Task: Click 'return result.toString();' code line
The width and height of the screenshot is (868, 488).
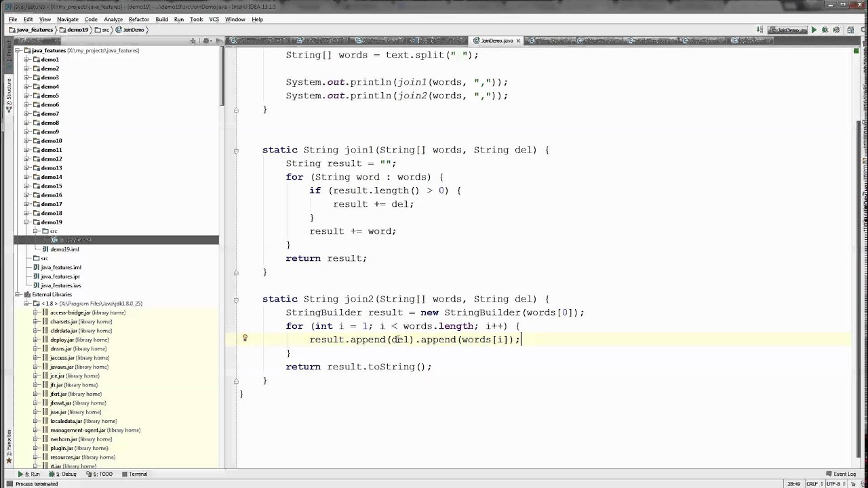Action: [x=359, y=367]
